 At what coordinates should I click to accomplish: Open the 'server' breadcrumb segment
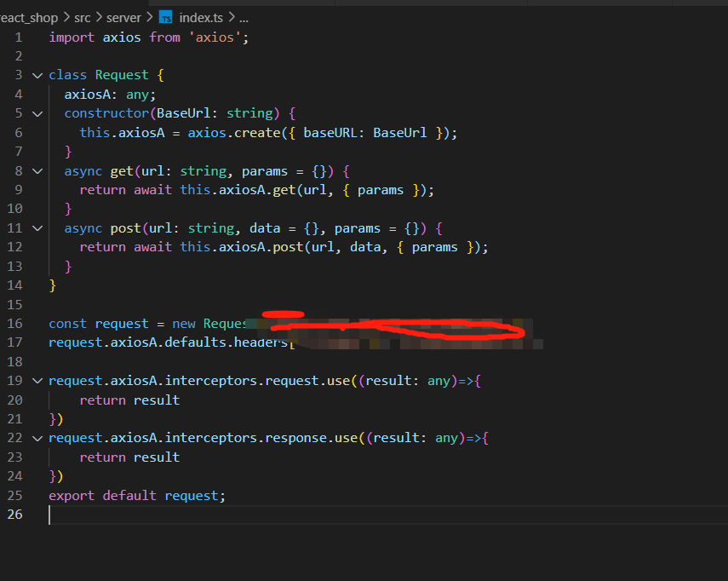tap(123, 18)
